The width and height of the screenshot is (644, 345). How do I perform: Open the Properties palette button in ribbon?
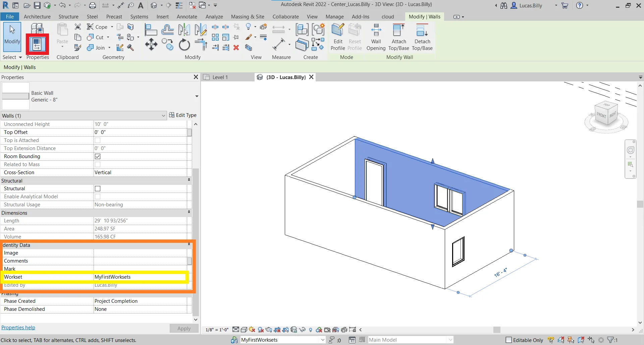37,44
